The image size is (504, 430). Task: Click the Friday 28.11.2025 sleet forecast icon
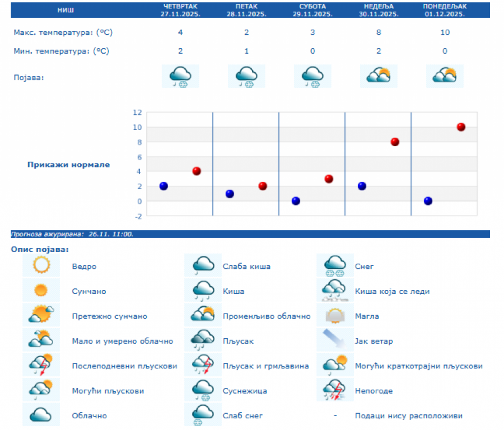click(246, 76)
